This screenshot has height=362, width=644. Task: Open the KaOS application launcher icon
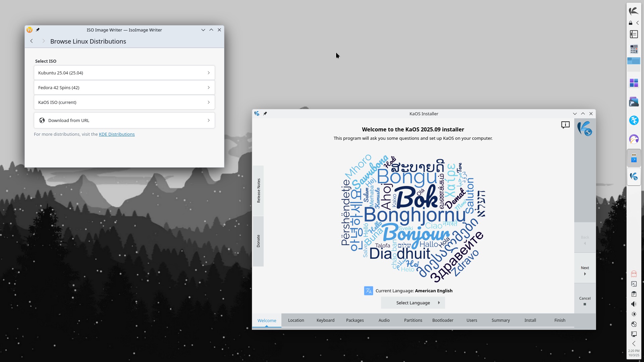point(634,11)
